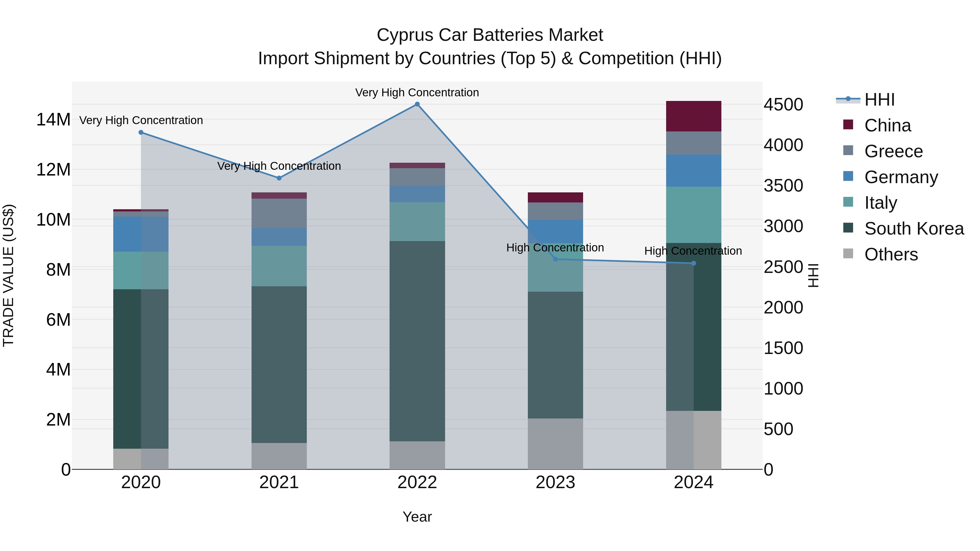980x551 pixels.
Task: Toggle the Germany legend entry
Action: tap(891, 177)
